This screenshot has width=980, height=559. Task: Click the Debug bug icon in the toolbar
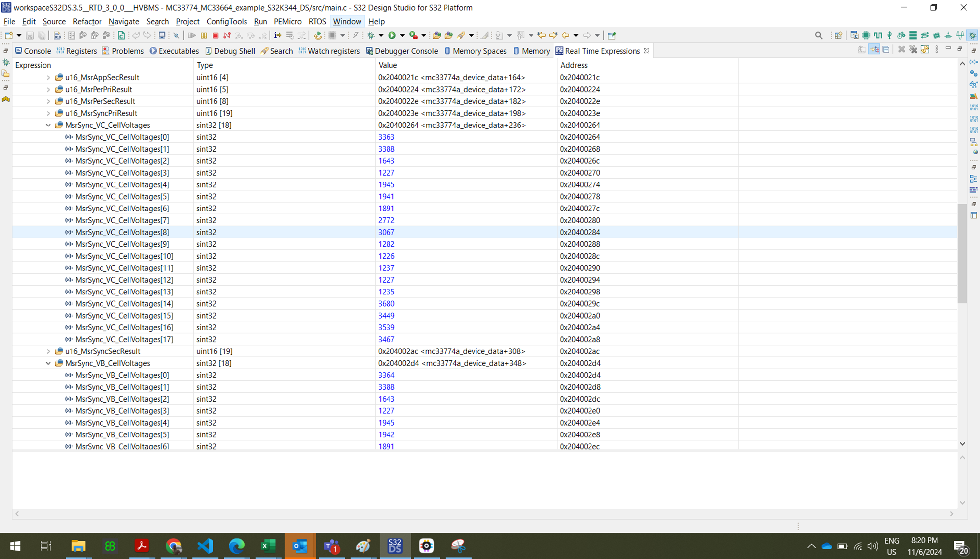[x=372, y=35]
